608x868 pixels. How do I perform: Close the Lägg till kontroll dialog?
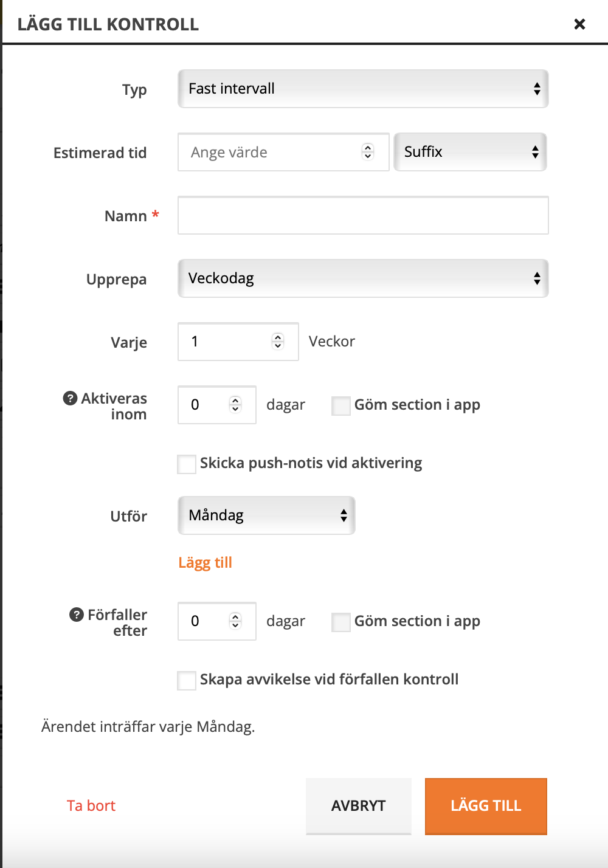(579, 24)
